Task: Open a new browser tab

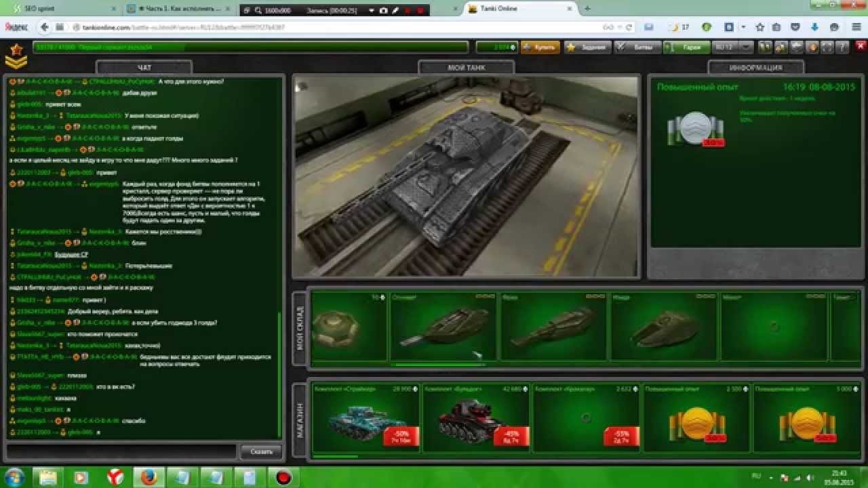Action: [x=587, y=9]
